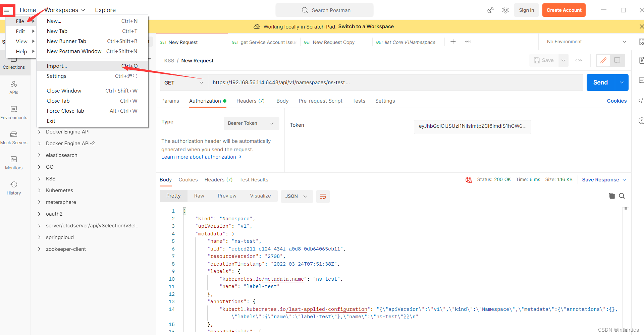This screenshot has width=644, height=335.
Task: Open the GET request method dropdown
Action: (183, 82)
